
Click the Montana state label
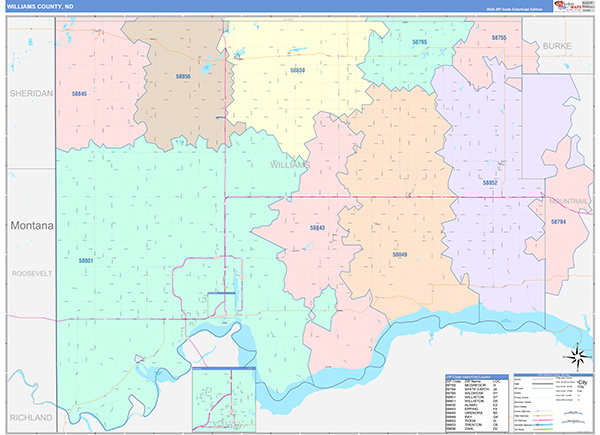(32, 225)
